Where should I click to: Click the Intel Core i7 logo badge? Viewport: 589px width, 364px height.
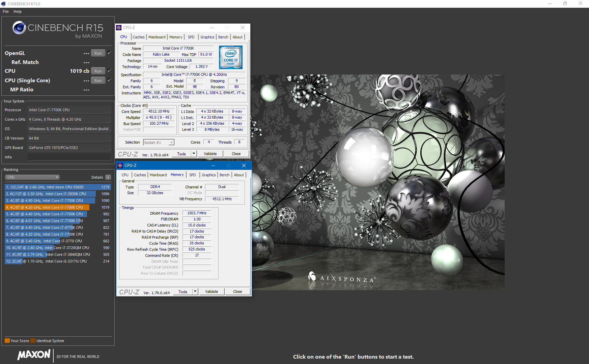231,57
